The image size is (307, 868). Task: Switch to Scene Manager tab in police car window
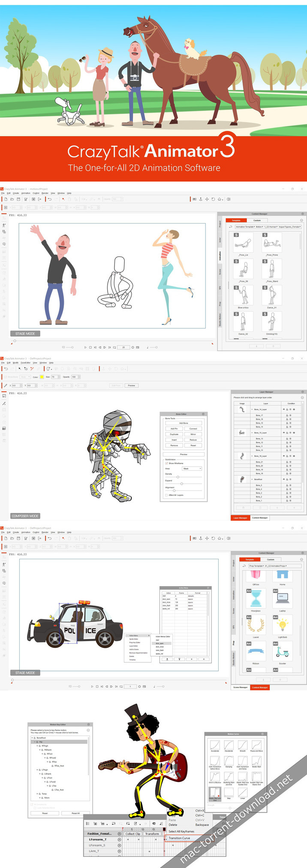tap(240, 687)
